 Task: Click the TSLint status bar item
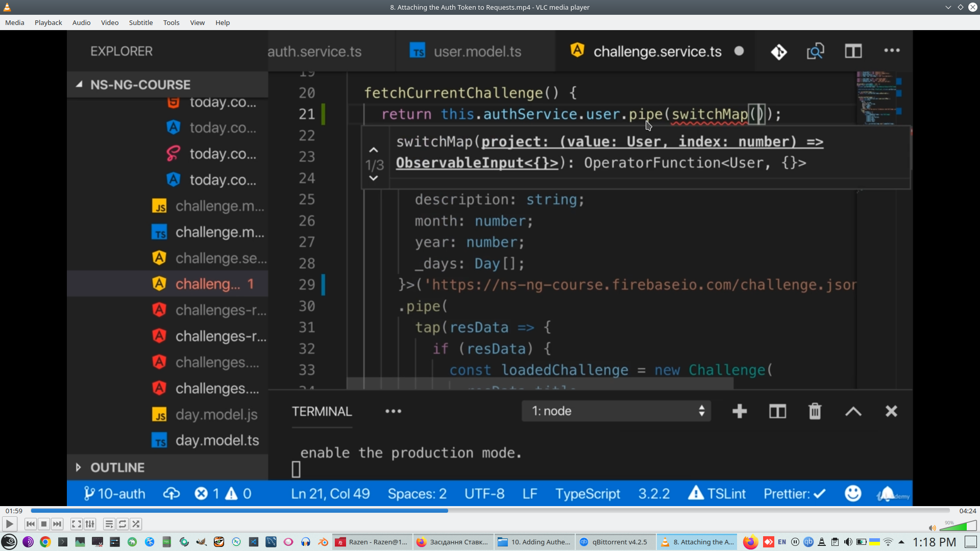click(x=717, y=494)
